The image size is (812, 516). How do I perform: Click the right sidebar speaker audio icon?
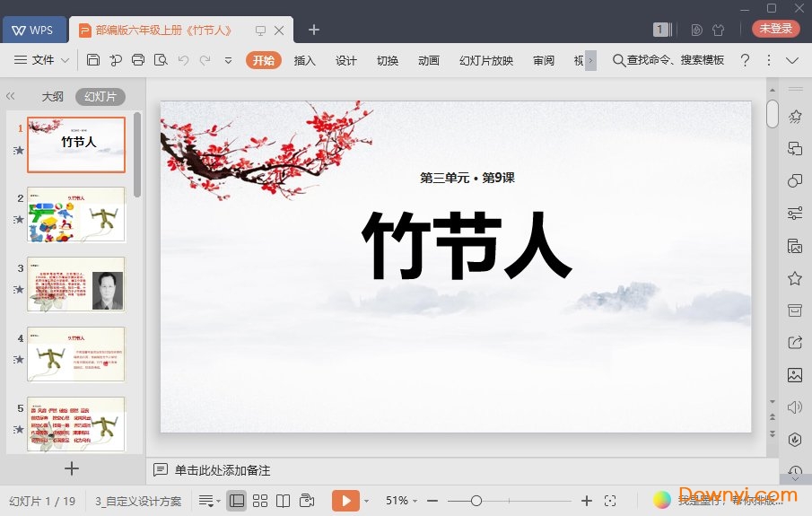coord(795,407)
